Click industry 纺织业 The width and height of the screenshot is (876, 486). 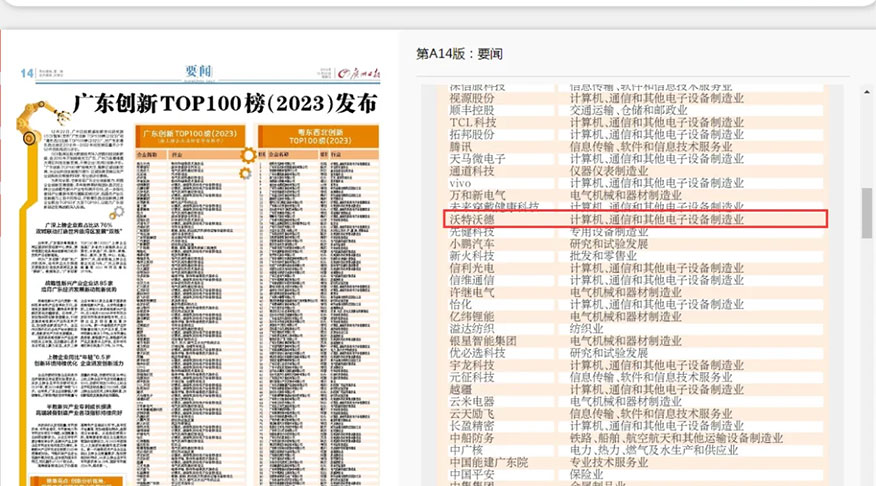(x=587, y=328)
